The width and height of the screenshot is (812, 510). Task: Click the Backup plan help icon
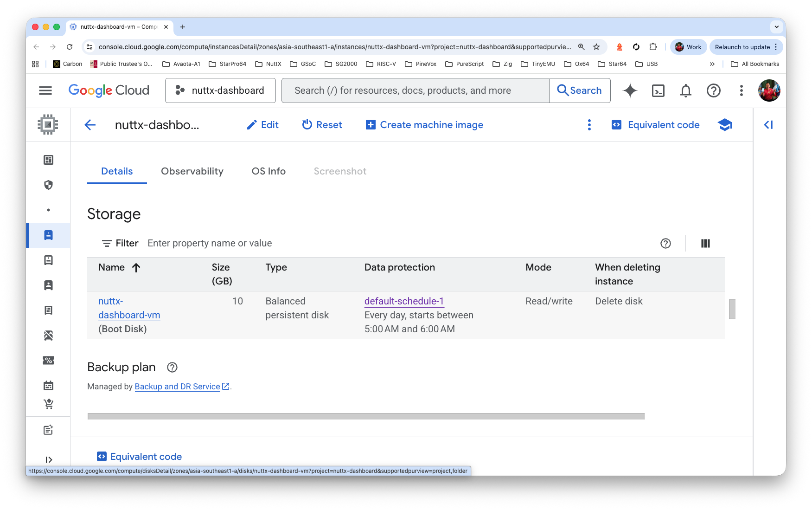(x=172, y=368)
